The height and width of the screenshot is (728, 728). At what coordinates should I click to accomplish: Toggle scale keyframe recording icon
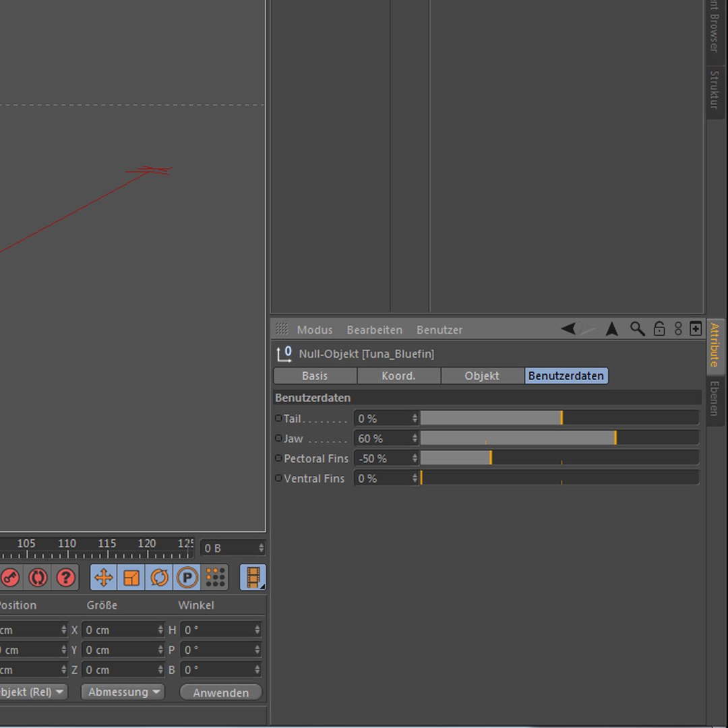(131, 578)
